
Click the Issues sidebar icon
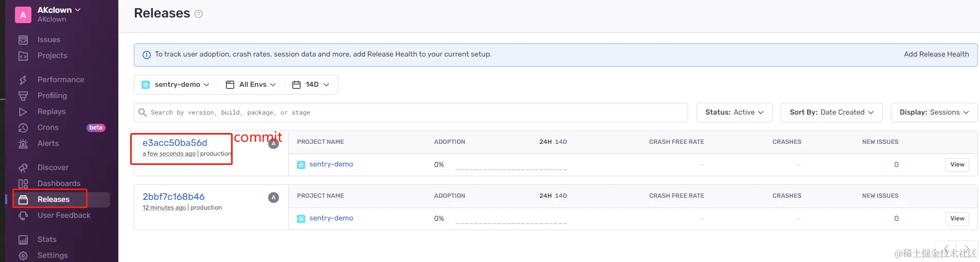coord(23,40)
